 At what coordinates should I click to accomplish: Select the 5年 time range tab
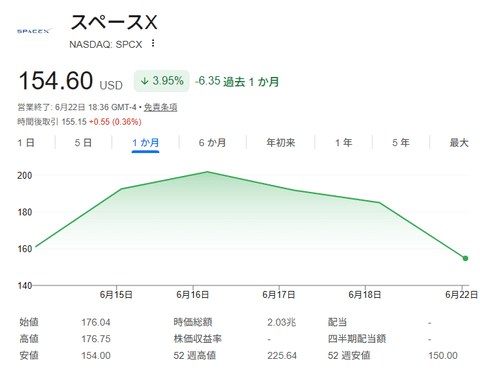pyautogui.click(x=401, y=143)
